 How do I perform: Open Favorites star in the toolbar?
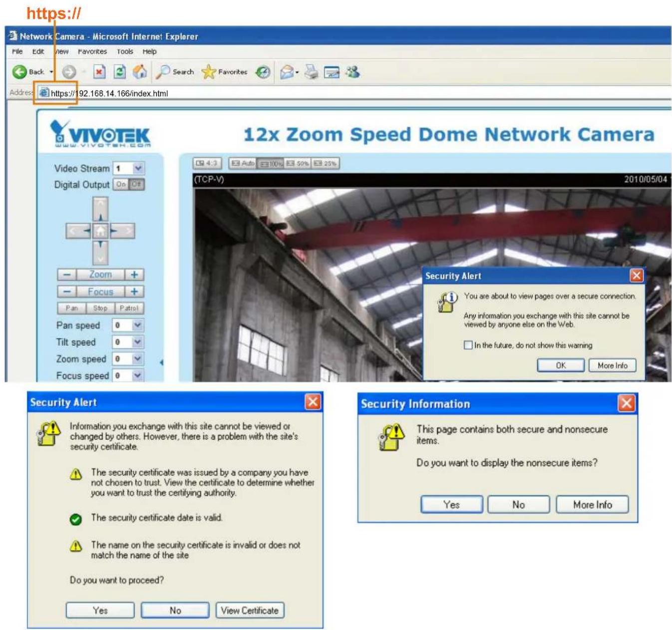[208, 72]
